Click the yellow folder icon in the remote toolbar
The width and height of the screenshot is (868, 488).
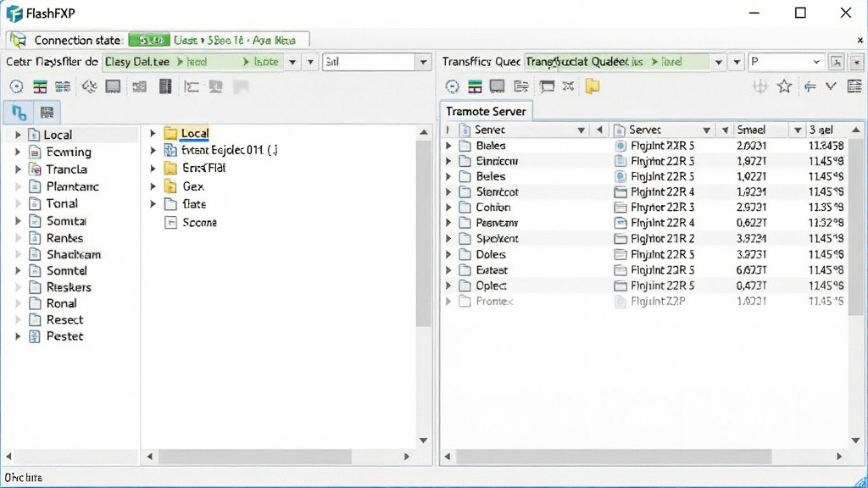click(x=593, y=86)
